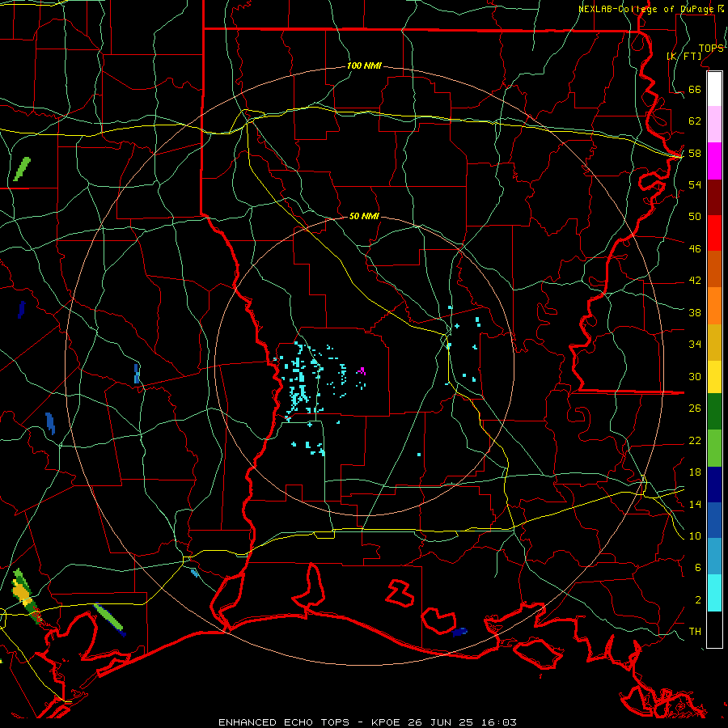Click the magenta 58 kft legend swatch
Screen dimensions: 728x728
click(714, 161)
